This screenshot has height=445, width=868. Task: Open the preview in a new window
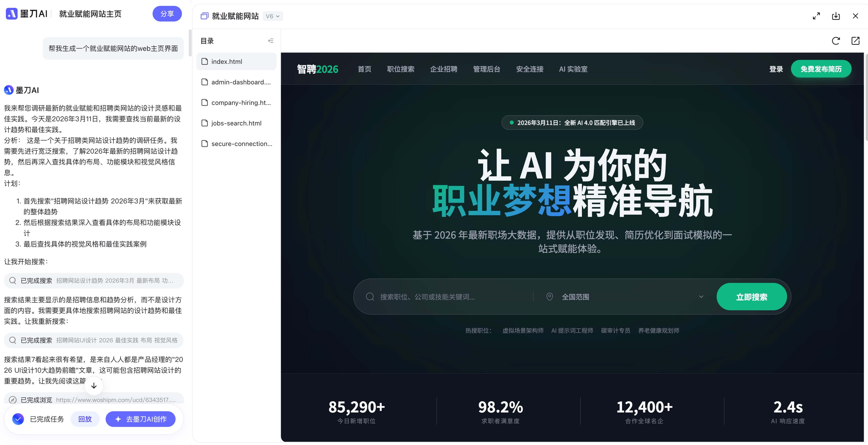(855, 41)
